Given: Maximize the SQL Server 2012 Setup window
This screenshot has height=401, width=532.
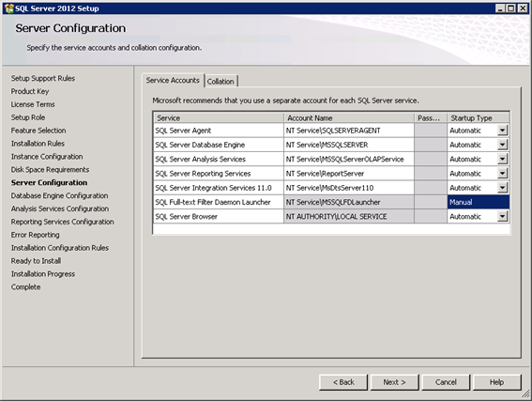Looking at the screenshot, I should [511, 8].
